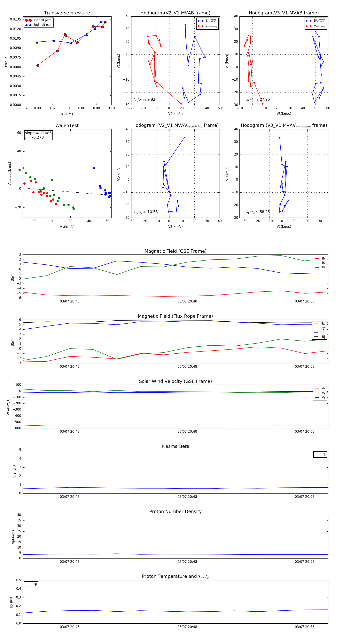Click the 'slope = -0.085' annotation
The image size is (351, 644).
[x=38, y=133]
